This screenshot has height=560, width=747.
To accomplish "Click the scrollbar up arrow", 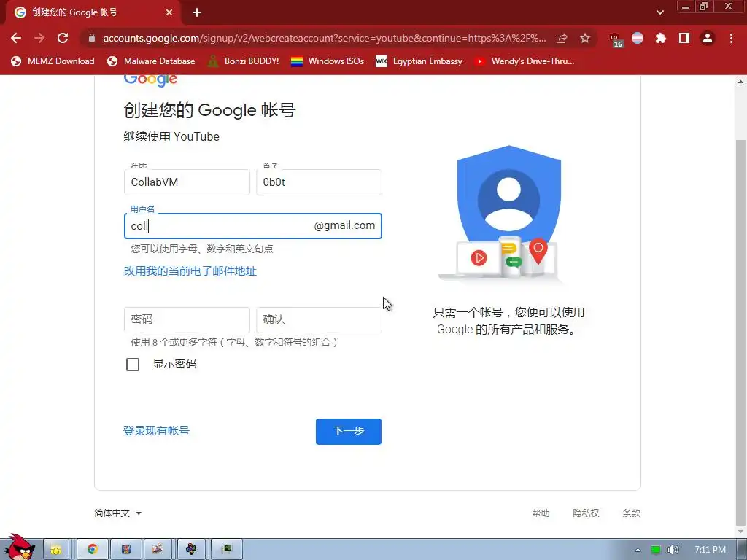I will [741, 82].
